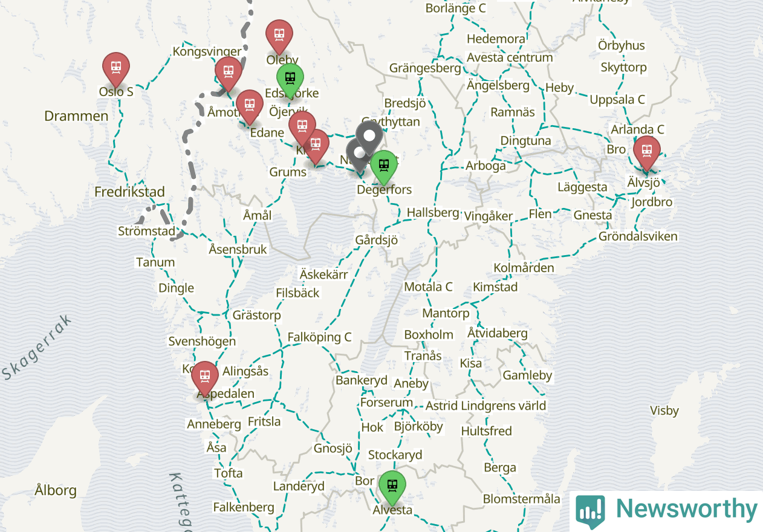This screenshot has height=532, width=763.
Task: Click the green train marker at Alvesta
Action: [x=392, y=487]
